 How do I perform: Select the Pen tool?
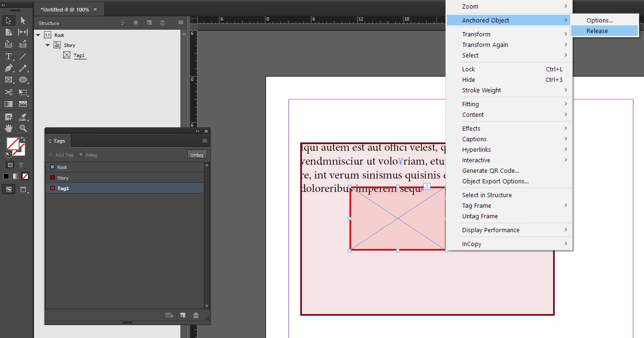pos(8,68)
